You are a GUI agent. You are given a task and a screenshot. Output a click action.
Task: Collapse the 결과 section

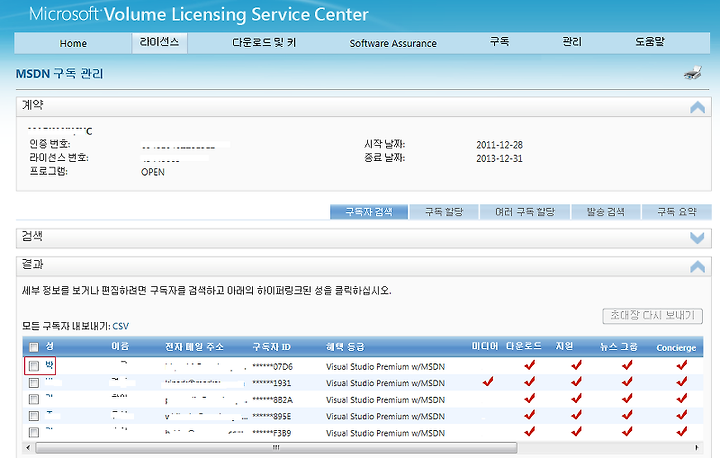tap(697, 267)
